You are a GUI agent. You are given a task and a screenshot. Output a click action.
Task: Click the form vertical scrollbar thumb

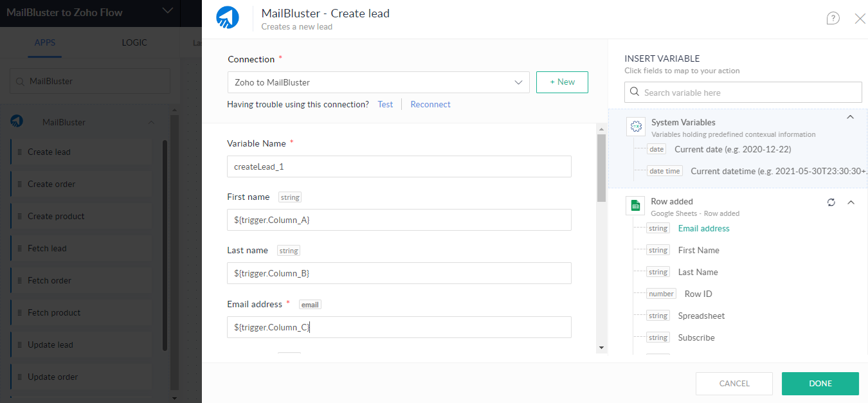click(601, 168)
